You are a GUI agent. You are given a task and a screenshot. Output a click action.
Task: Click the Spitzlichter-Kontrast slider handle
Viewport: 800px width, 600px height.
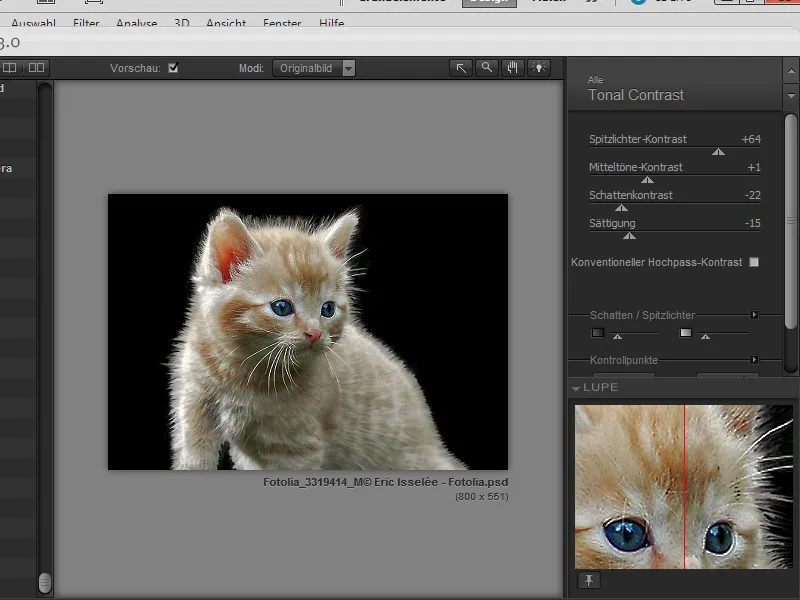718,152
